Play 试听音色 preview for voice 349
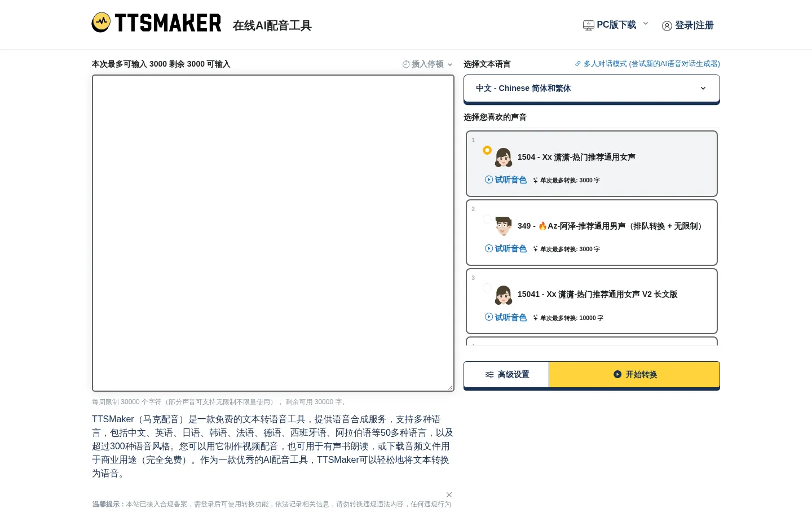 click(x=506, y=248)
